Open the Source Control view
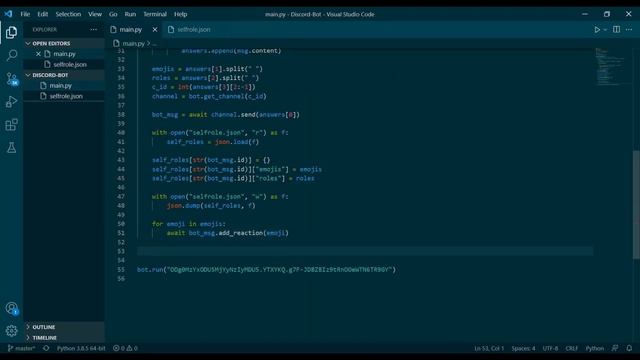 [11, 78]
